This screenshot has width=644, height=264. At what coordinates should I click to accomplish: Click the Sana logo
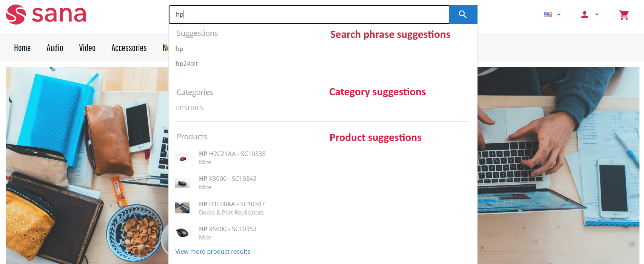(x=46, y=14)
